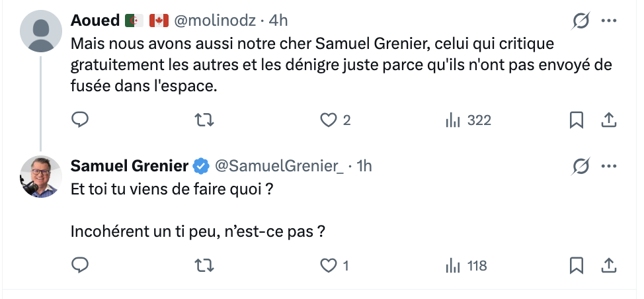The width and height of the screenshot is (644, 299).
Task: Reply to Aoued's tweet
Action: tap(80, 120)
